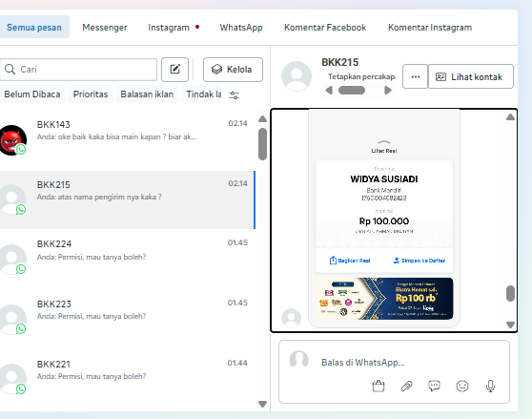The height and width of the screenshot is (419, 532).
Task: Filter by Balasan iklan
Action: tap(147, 94)
